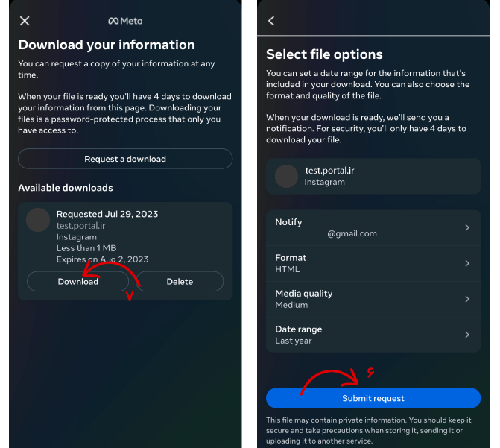Delete the available download
This screenshot has width=500, height=448.
tap(180, 282)
